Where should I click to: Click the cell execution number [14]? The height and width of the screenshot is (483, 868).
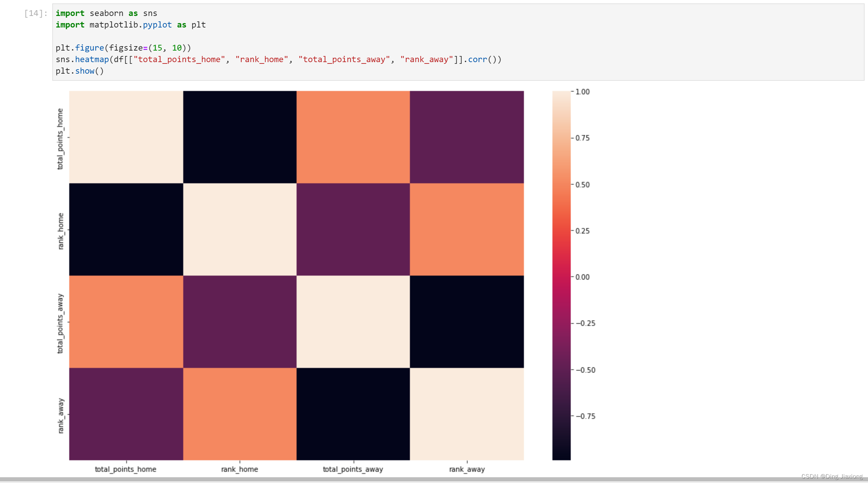coord(36,13)
